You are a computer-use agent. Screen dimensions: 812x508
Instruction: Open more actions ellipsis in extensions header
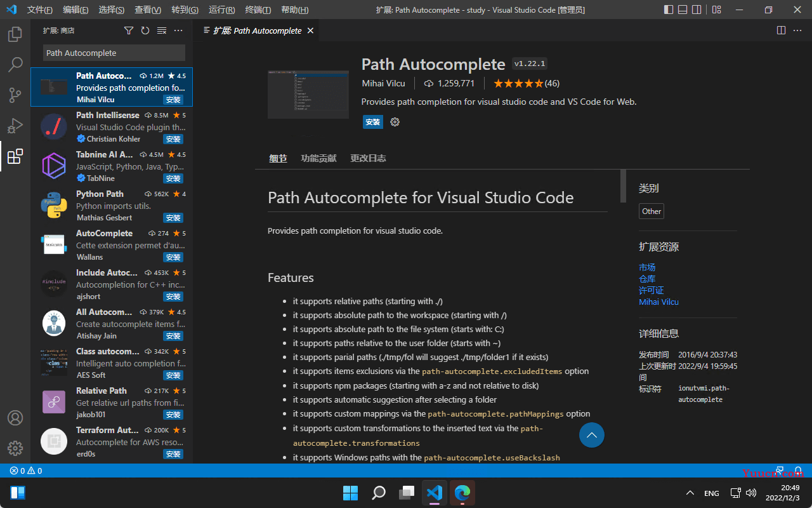tap(178, 30)
